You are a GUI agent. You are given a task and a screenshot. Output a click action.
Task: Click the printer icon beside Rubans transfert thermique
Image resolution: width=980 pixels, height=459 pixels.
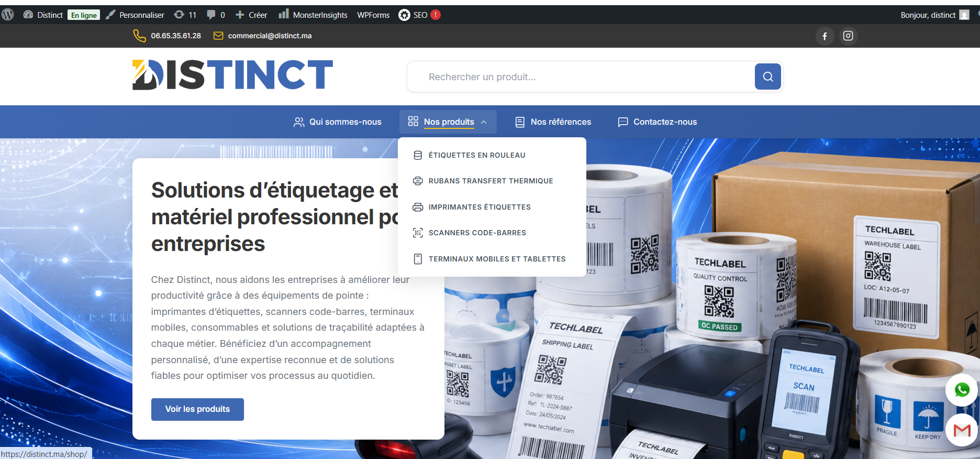coord(418,181)
